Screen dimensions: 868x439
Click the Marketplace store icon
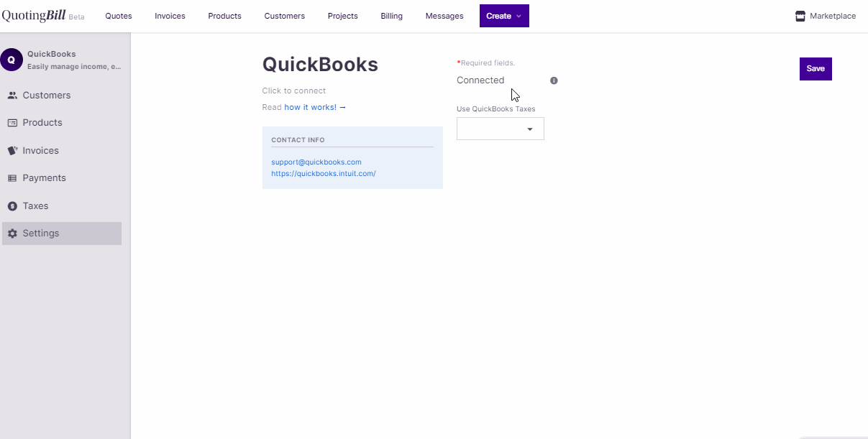800,16
